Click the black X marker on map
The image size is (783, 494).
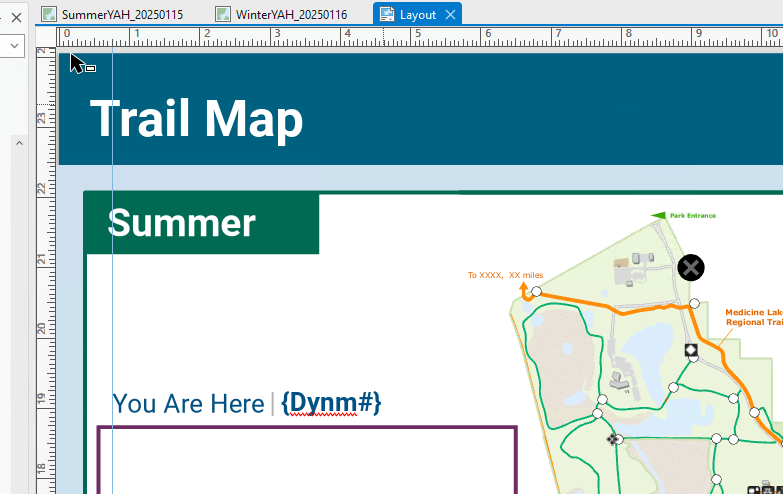tap(691, 268)
